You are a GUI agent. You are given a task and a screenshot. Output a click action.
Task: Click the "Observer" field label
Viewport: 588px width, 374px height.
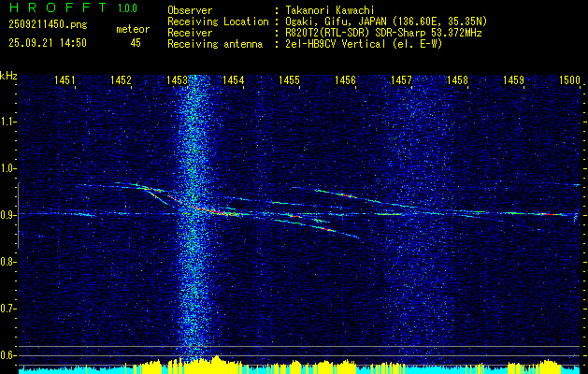tap(190, 10)
